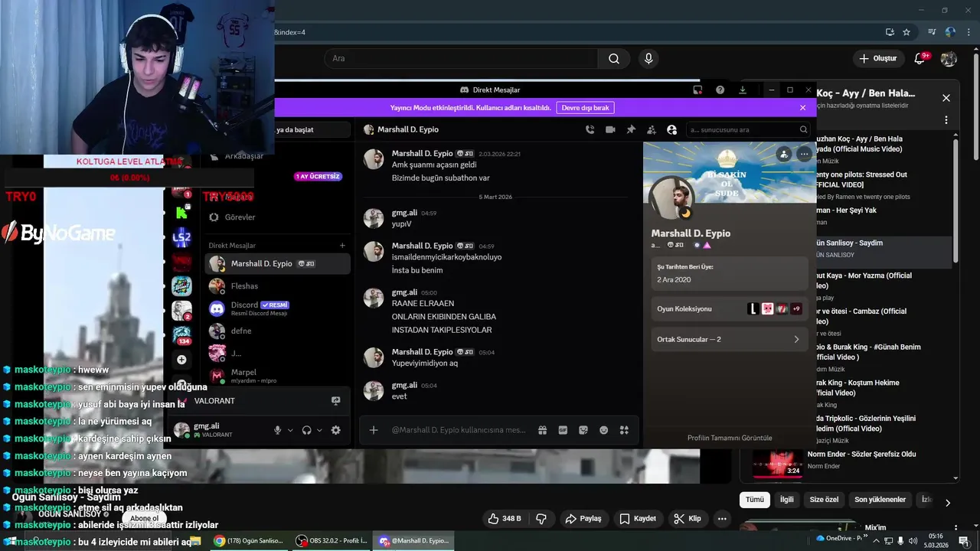980x551 pixels.
Task: Select the İlgili filter chip
Action: (786, 500)
